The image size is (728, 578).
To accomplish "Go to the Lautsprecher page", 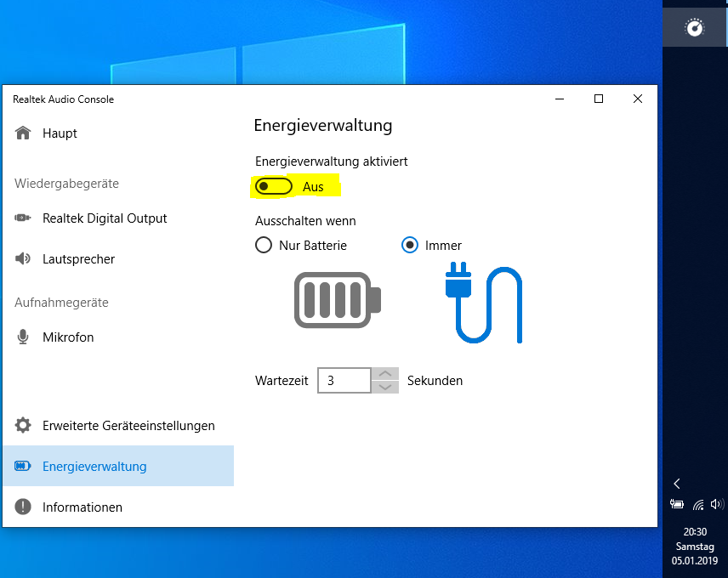I will pyautogui.click(x=118, y=259).
